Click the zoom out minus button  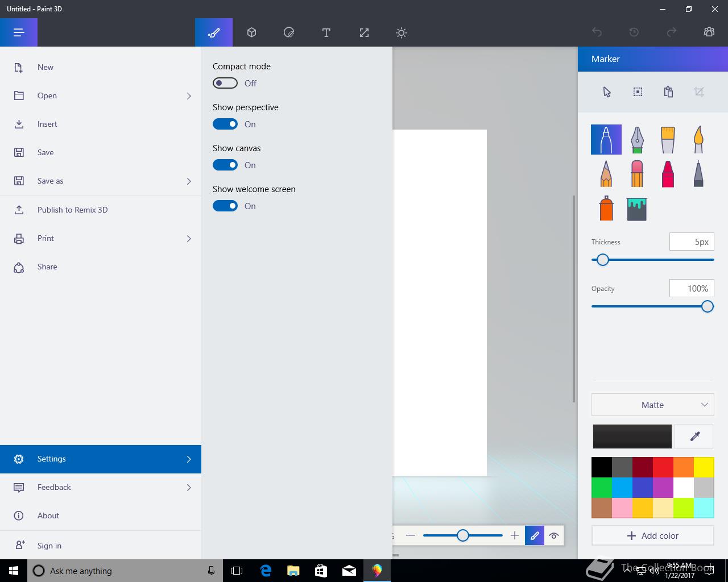point(411,535)
